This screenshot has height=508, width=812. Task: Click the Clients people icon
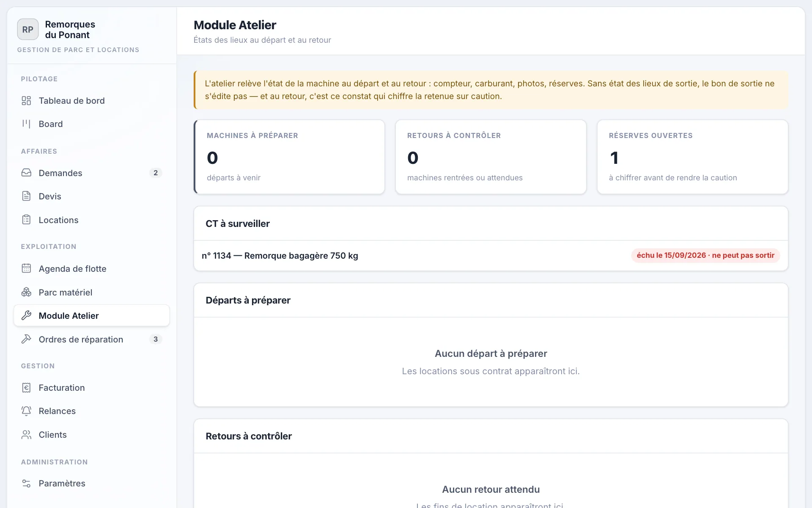pyautogui.click(x=26, y=434)
